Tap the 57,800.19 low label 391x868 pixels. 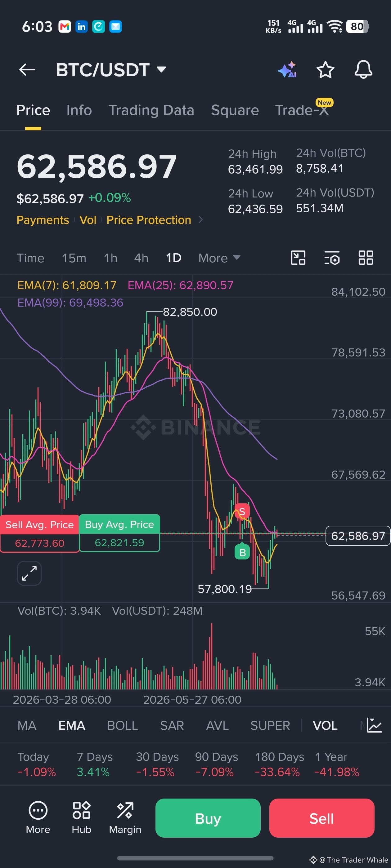click(x=225, y=589)
